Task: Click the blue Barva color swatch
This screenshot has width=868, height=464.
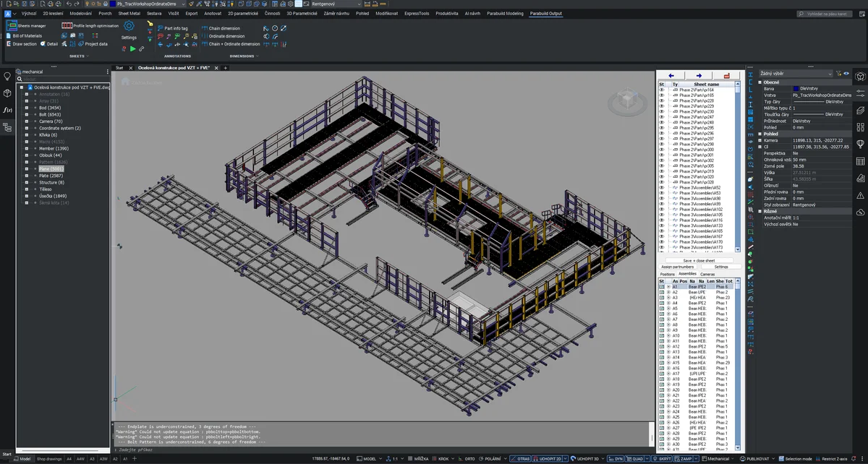Action: pyautogui.click(x=796, y=88)
